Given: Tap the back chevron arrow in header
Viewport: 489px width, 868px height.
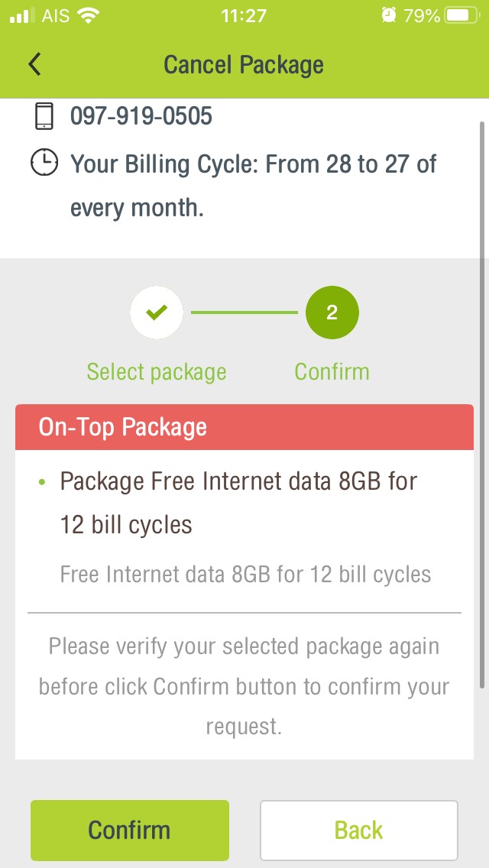Looking at the screenshot, I should (x=34, y=64).
